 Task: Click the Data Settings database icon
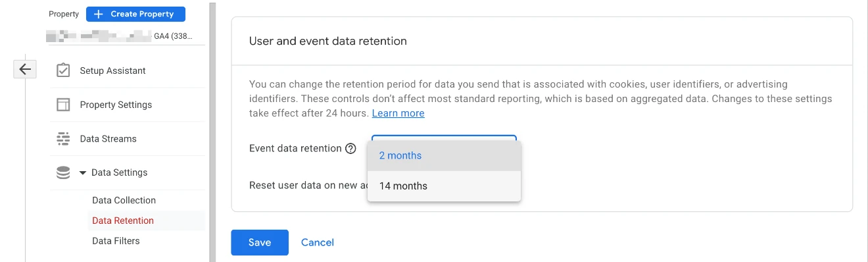pyautogui.click(x=63, y=172)
